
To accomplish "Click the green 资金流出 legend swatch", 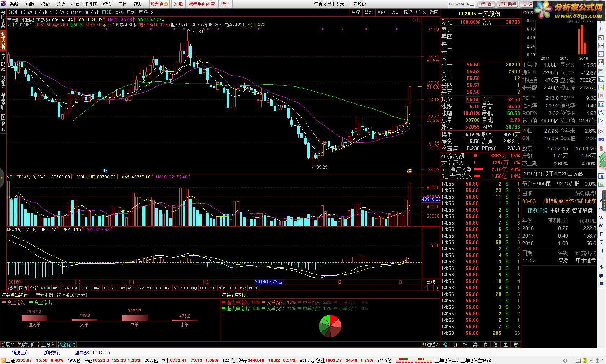I will tap(31, 303).
